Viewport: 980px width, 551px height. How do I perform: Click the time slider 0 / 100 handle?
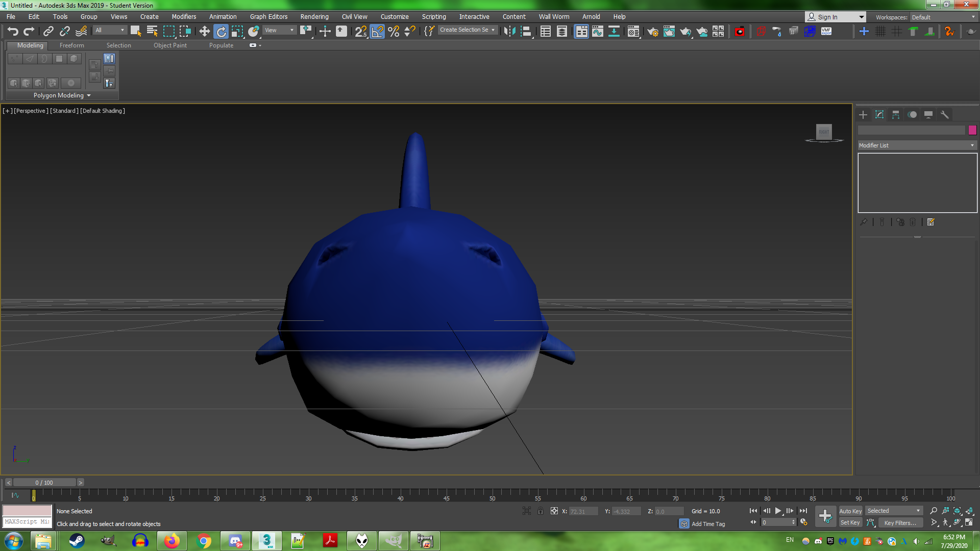coord(44,482)
